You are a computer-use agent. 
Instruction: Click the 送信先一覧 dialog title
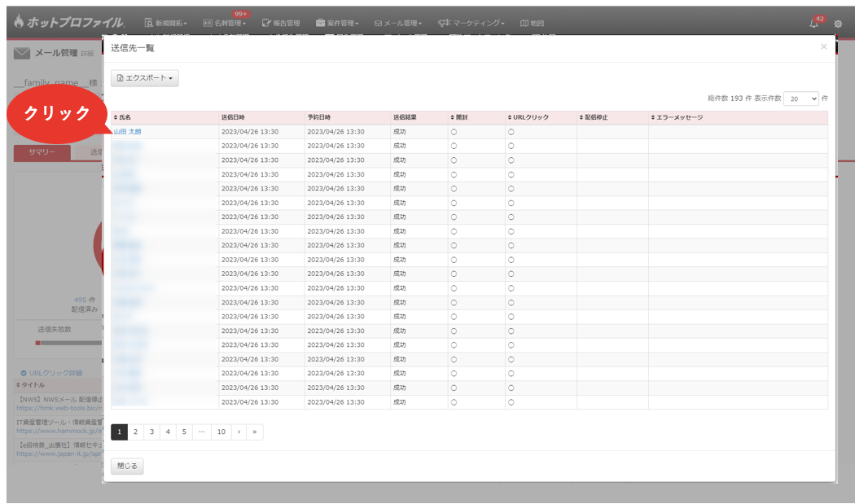click(133, 48)
